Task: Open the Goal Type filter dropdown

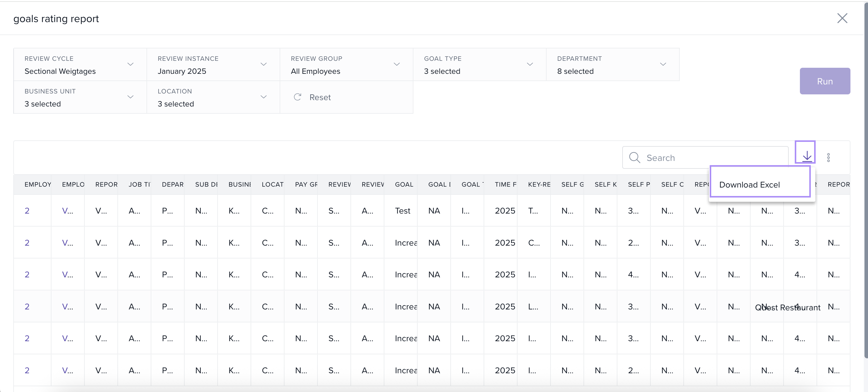Action: click(x=530, y=64)
